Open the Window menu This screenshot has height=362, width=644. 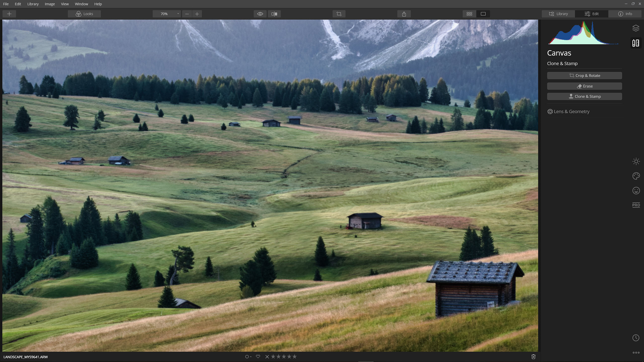[82, 4]
